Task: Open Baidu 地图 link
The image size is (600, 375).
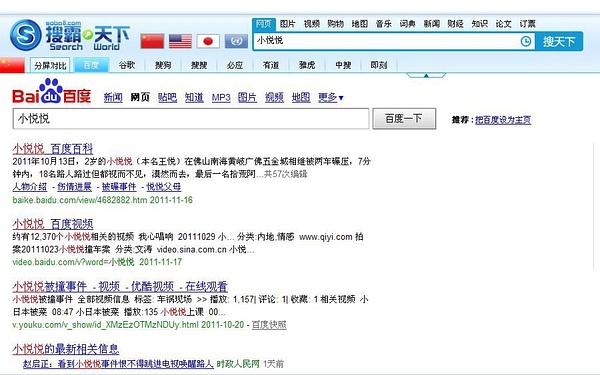Action: pos(301,98)
